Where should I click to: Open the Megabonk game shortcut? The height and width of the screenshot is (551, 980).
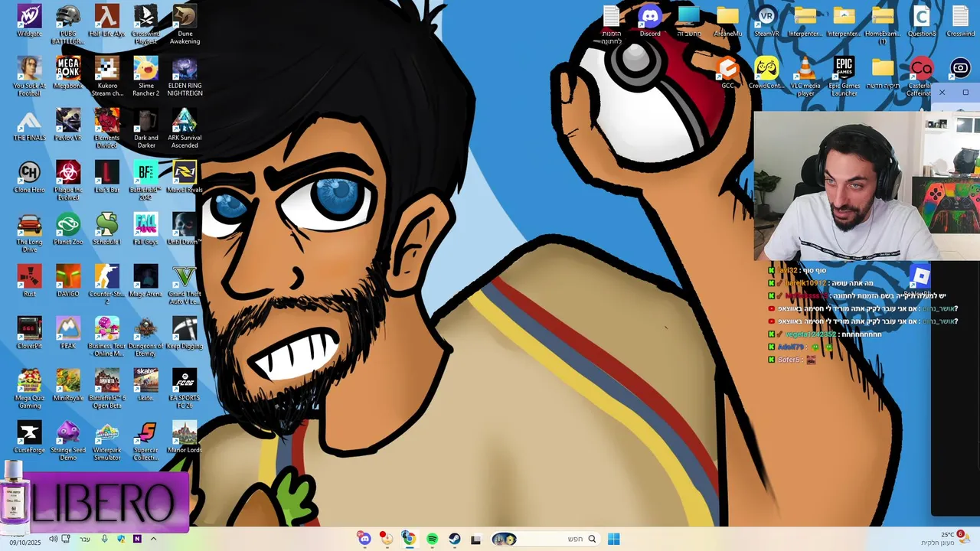coord(68,73)
